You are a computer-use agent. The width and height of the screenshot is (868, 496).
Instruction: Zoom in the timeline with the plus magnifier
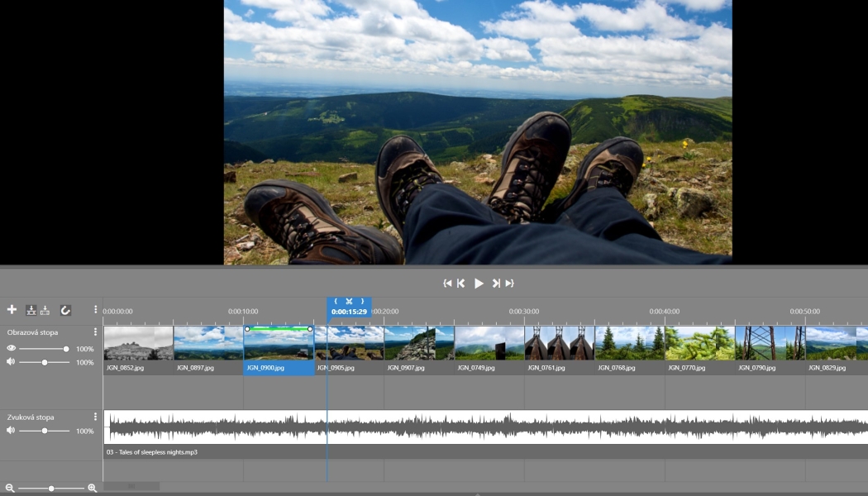93,489
